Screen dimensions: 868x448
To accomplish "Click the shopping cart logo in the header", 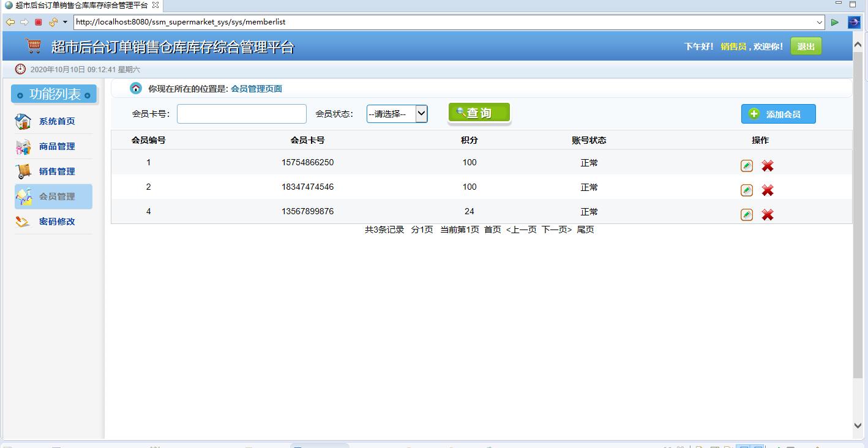I will tap(33, 45).
